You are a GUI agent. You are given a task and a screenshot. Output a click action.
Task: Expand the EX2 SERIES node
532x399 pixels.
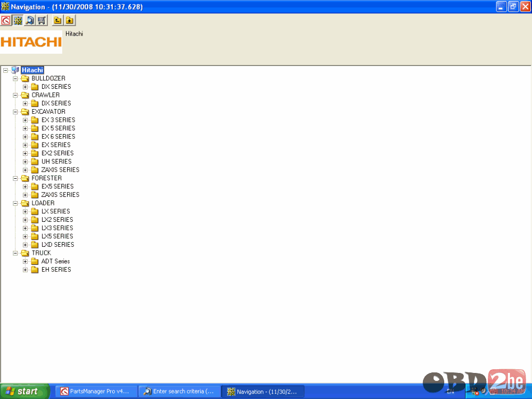pos(25,153)
